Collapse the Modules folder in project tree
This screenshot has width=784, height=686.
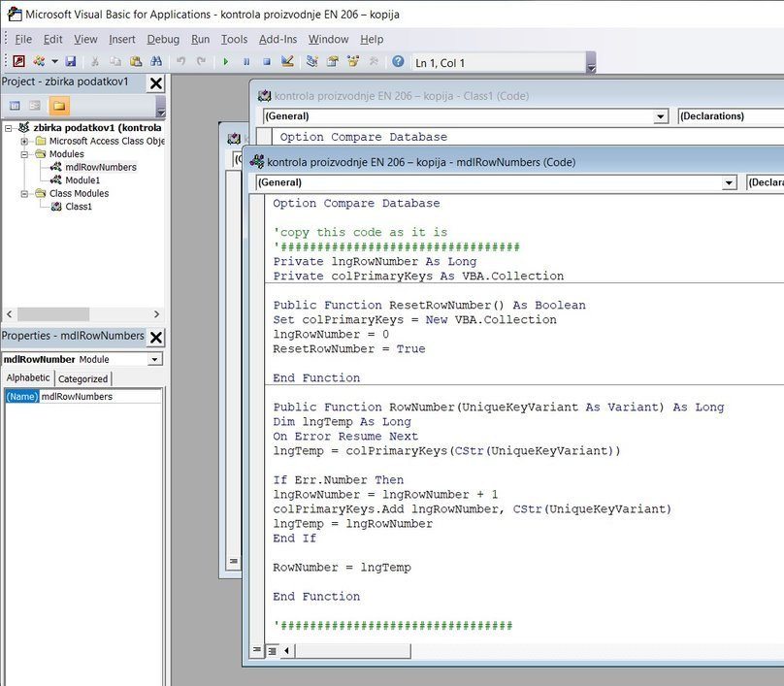coord(25,154)
